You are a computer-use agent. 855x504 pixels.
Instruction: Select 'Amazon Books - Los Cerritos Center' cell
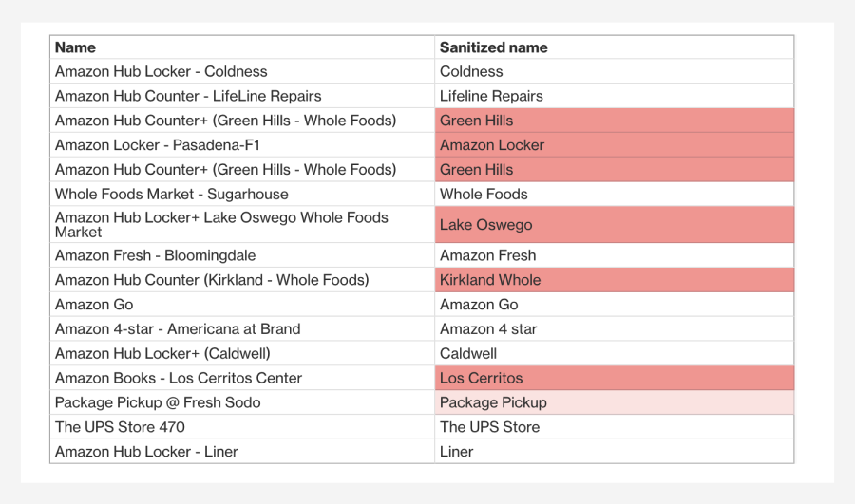242,378
